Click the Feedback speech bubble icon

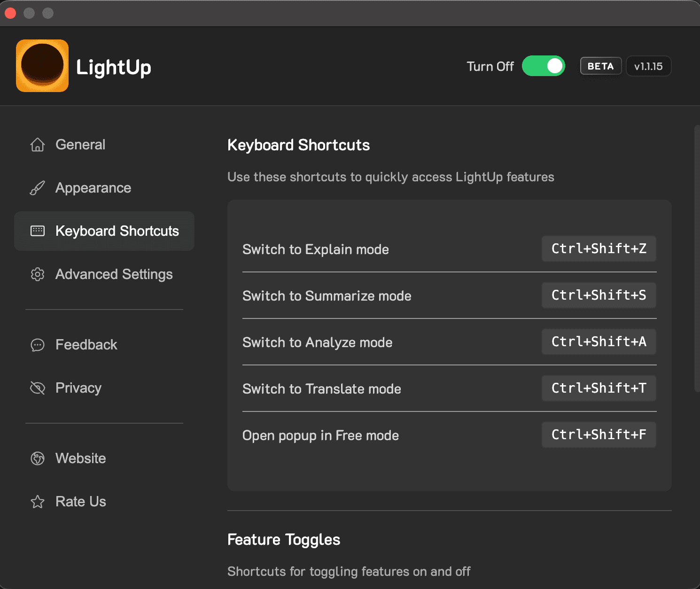pos(37,345)
